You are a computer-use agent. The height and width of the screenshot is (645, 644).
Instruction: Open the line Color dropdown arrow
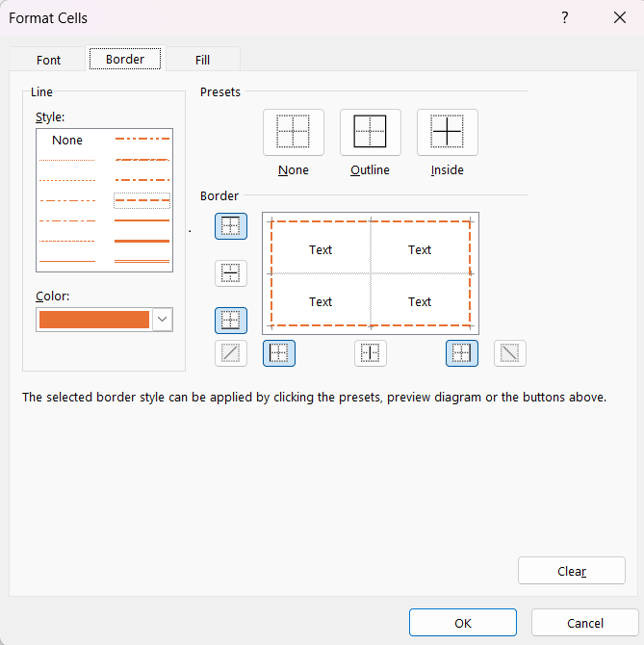163,320
